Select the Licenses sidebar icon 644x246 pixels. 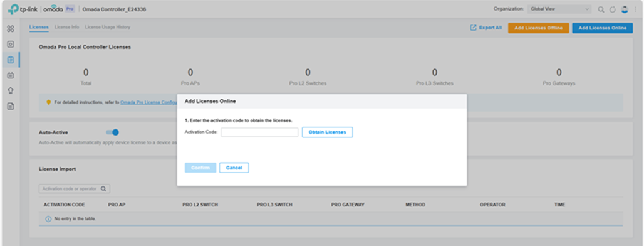coord(11,60)
